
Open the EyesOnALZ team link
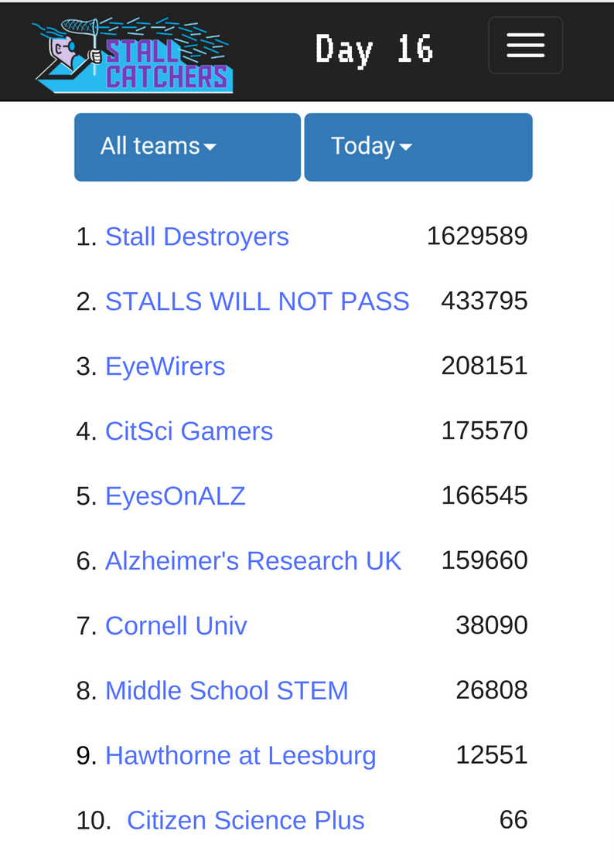coord(175,496)
